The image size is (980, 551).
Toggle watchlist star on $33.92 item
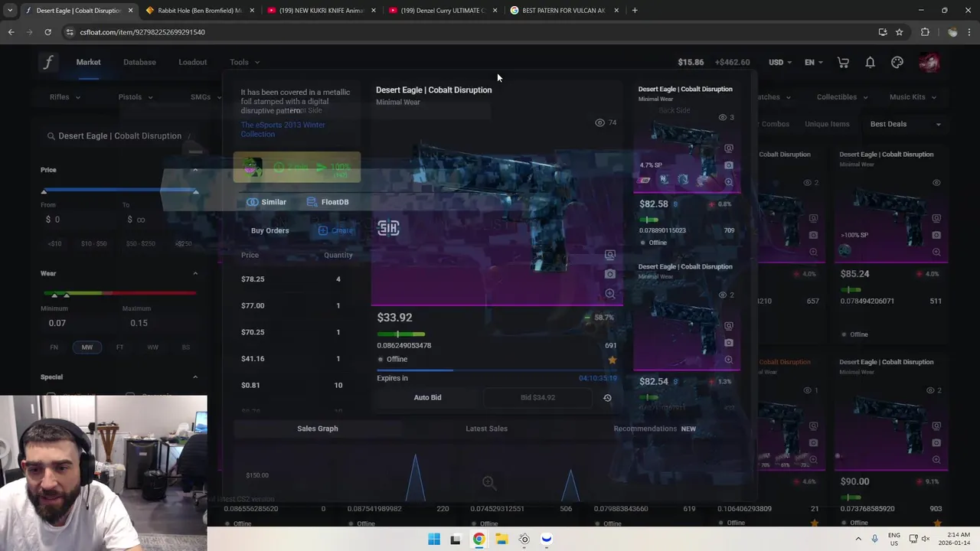[612, 360]
